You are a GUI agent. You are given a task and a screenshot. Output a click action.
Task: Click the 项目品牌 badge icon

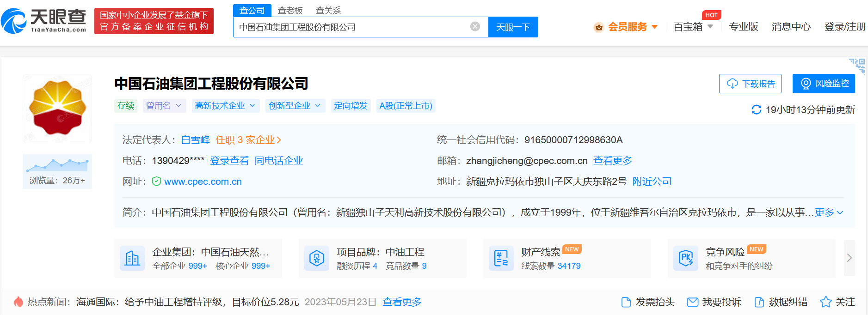point(317,258)
